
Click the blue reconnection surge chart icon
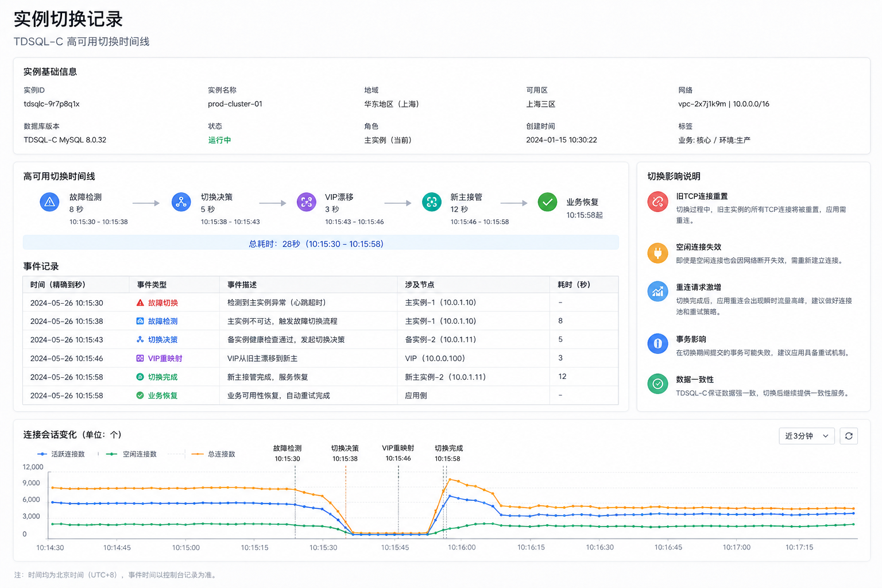pos(657,292)
